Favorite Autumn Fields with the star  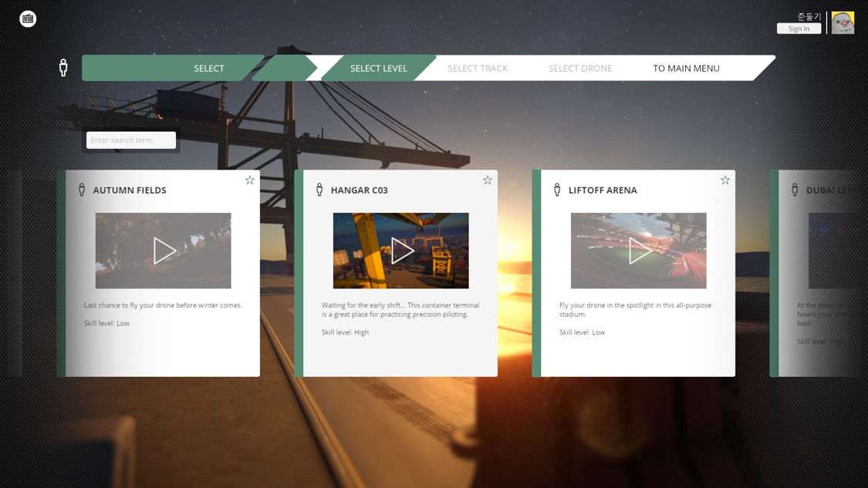250,180
